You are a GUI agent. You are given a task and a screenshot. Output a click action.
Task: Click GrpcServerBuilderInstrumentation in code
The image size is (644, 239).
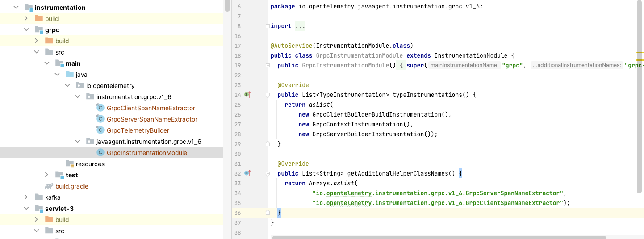click(x=370, y=134)
